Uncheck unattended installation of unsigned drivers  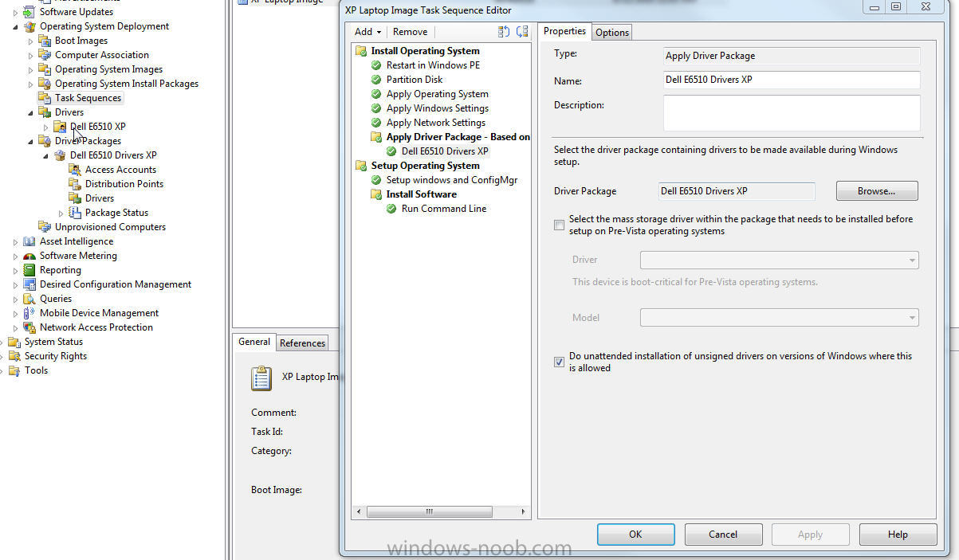point(559,362)
